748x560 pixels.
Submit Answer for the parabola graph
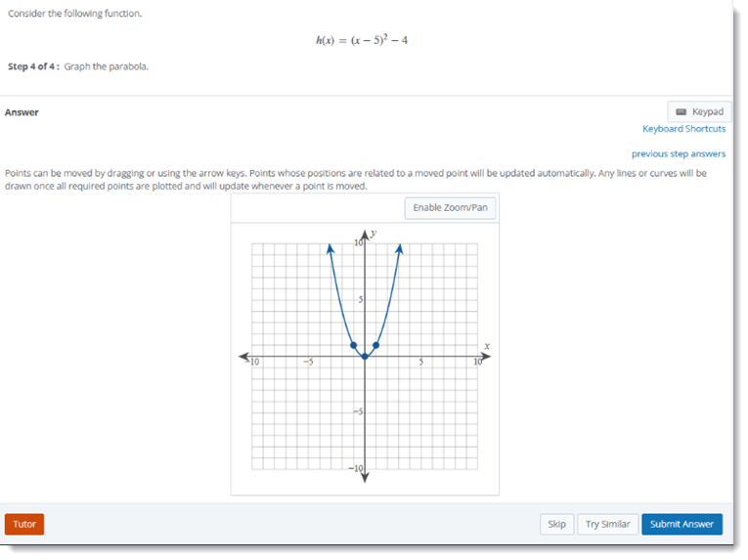tap(682, 525)
